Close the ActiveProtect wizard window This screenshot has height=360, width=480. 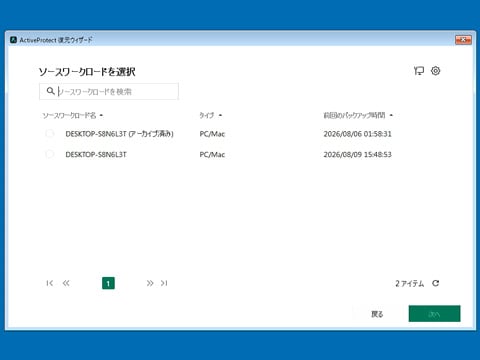click(463, 40)
